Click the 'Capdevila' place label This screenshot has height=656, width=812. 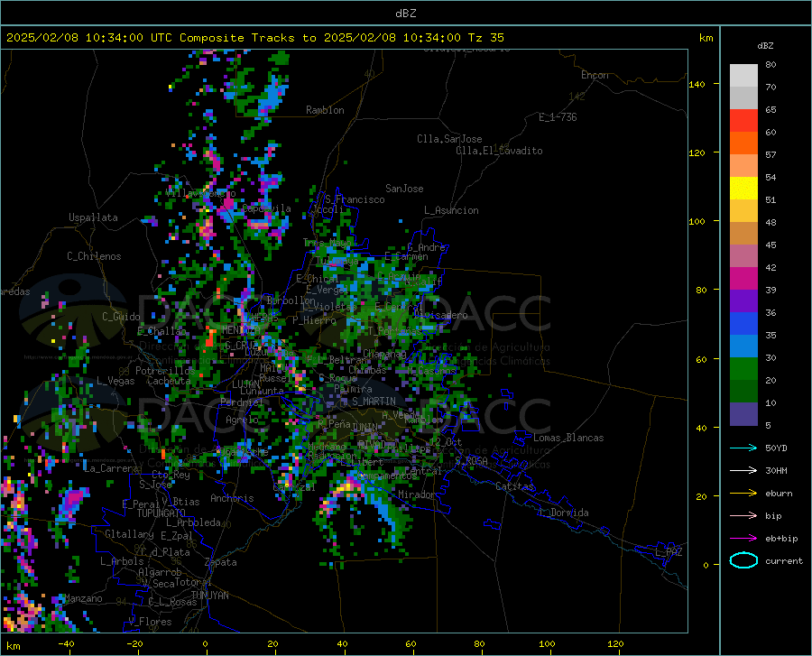(266, 208)
